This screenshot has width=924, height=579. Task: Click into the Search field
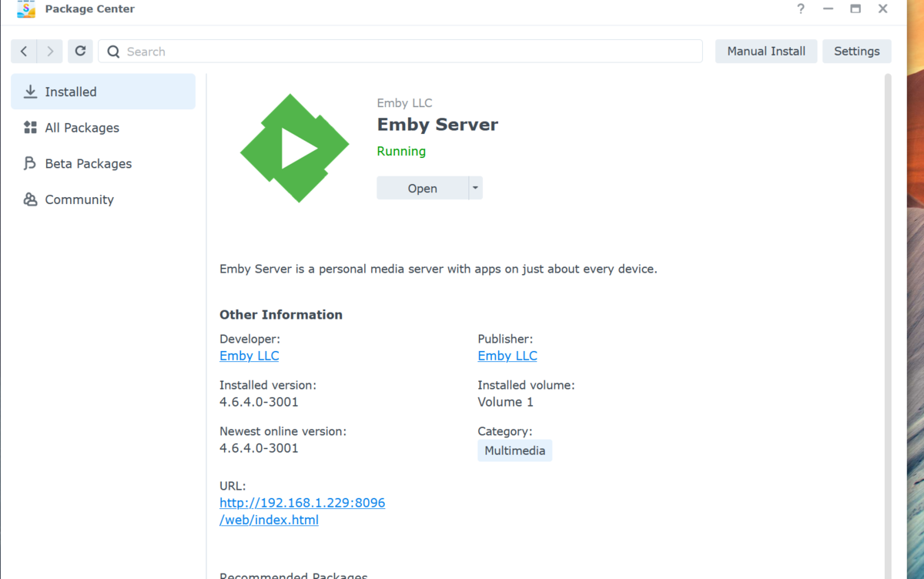(408, 52)
